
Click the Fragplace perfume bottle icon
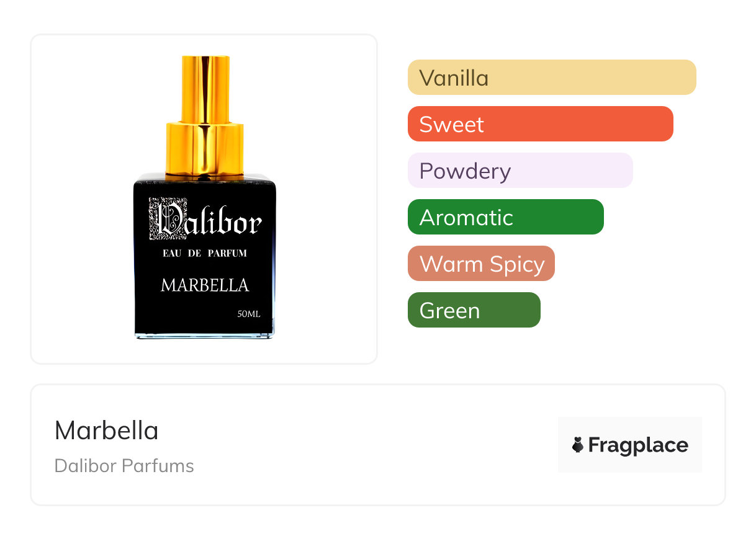pyautogui.click(x=578, y=445)
